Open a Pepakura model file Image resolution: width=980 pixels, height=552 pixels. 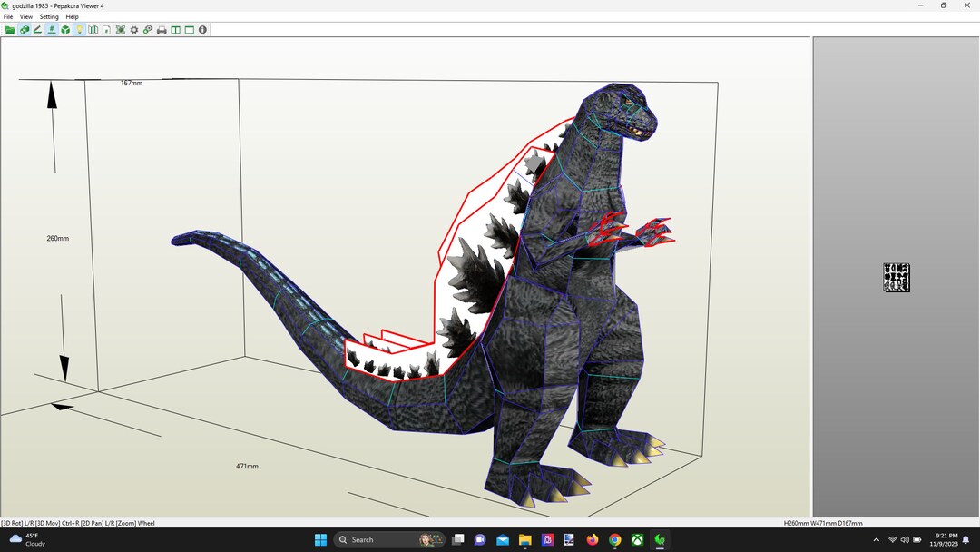click(12, 29)
